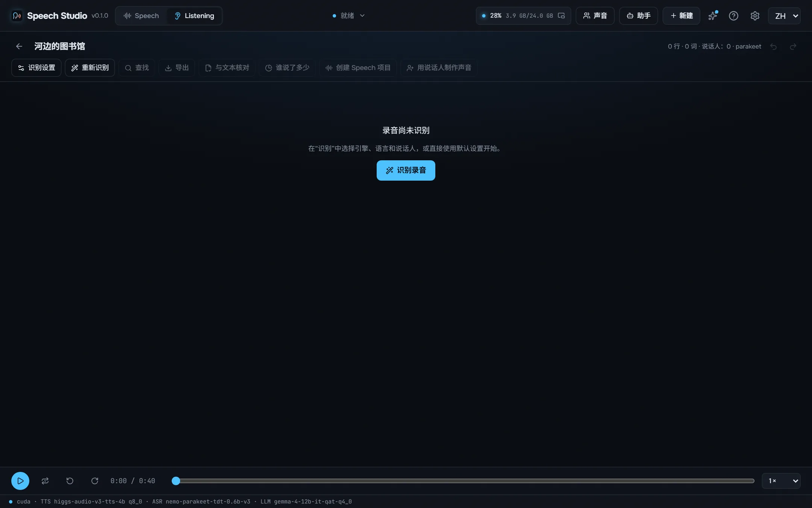The image size is (812, 508).
Task: Click the skip-forward icon
Action: click(x=95, y=481)
